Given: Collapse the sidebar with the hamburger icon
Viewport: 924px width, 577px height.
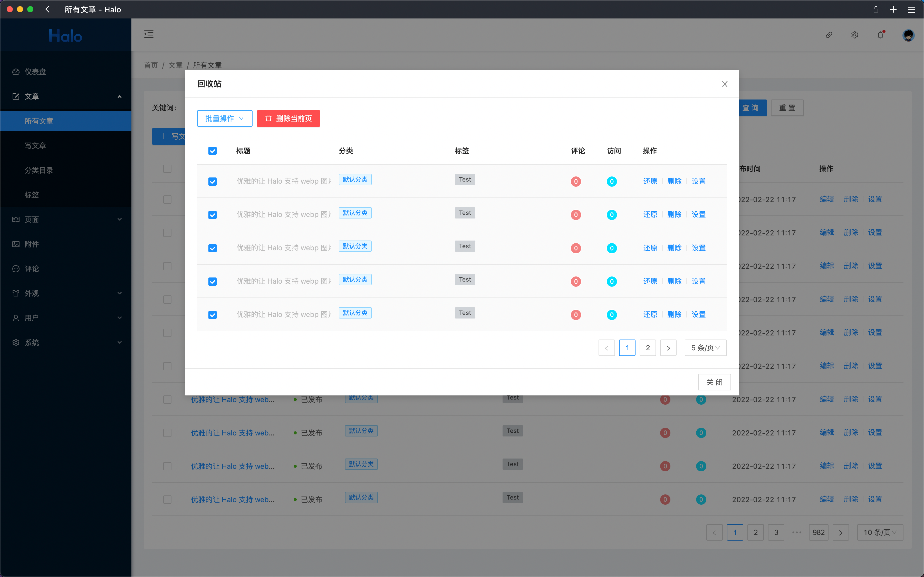Looking at the screenshot, I should tap(149, 34).
